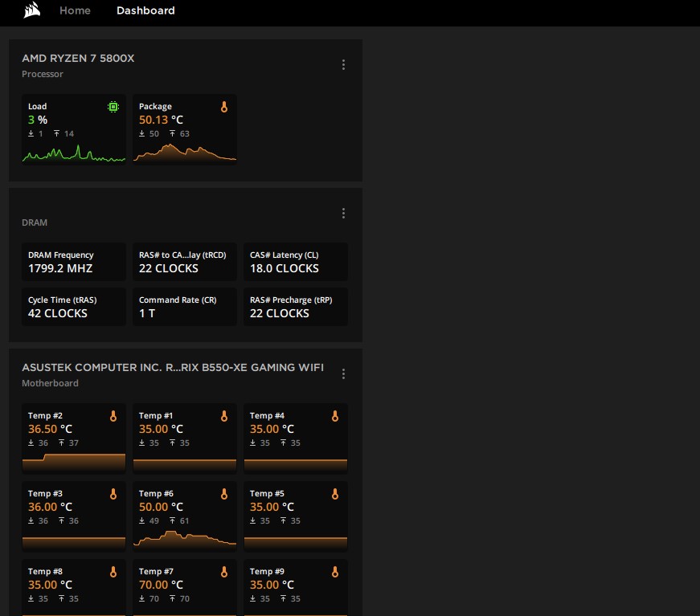This screenshot has height=616, width=700.
Task: Click the Temp #7 minimum arrow icon
Action: tap(141, 598)
